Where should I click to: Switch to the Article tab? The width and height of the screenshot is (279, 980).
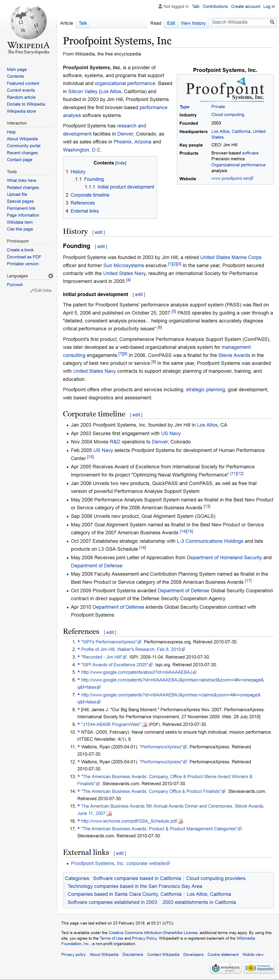67,23
